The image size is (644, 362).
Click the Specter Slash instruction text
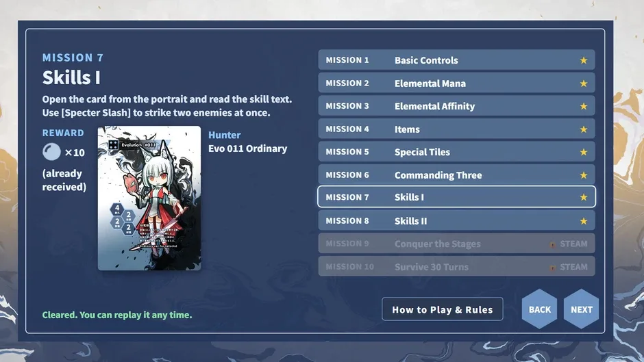pyautogui.click(x=156, y=112)
